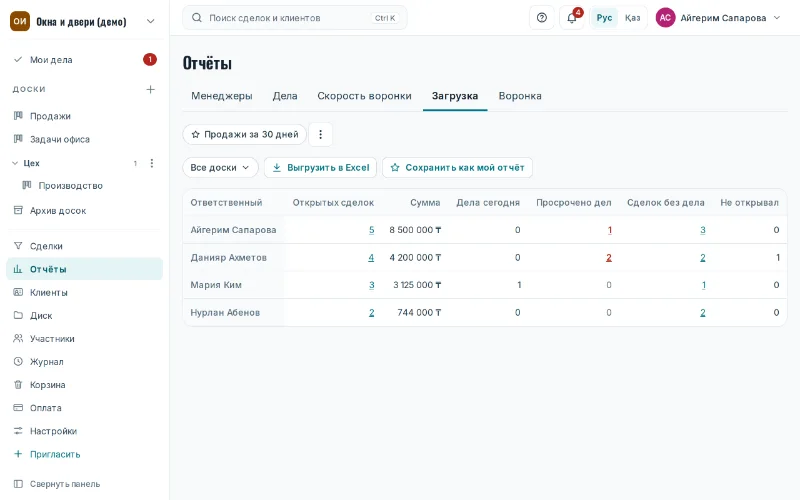Click Сохранить как мой отчёт button
The height and width of the screenshot is (500, 800).
458,167
